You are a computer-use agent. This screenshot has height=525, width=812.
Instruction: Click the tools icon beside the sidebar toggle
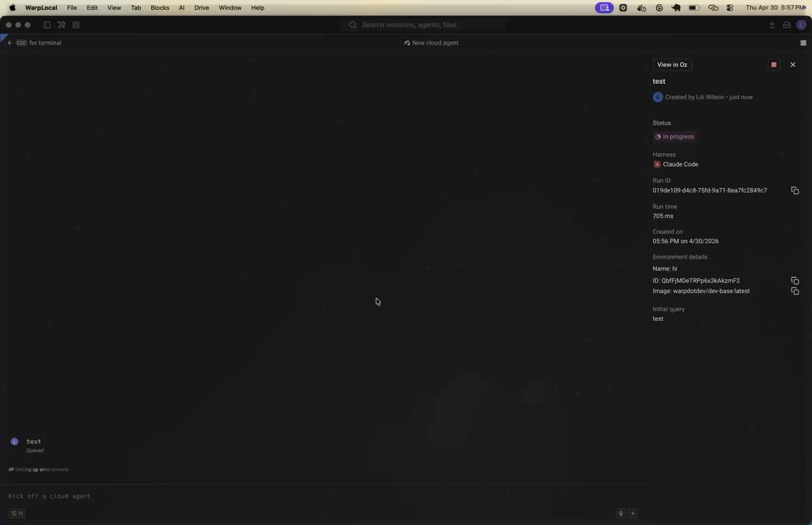pos(61,25)
